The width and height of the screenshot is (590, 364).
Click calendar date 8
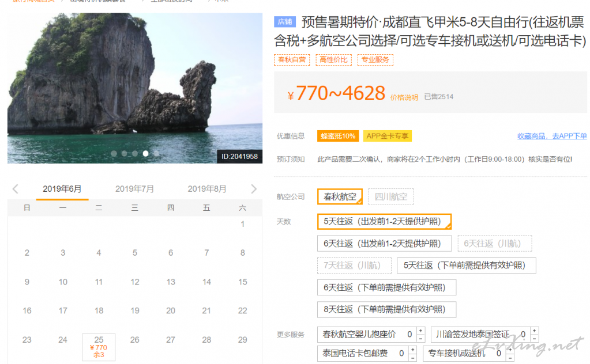point(243,253)
